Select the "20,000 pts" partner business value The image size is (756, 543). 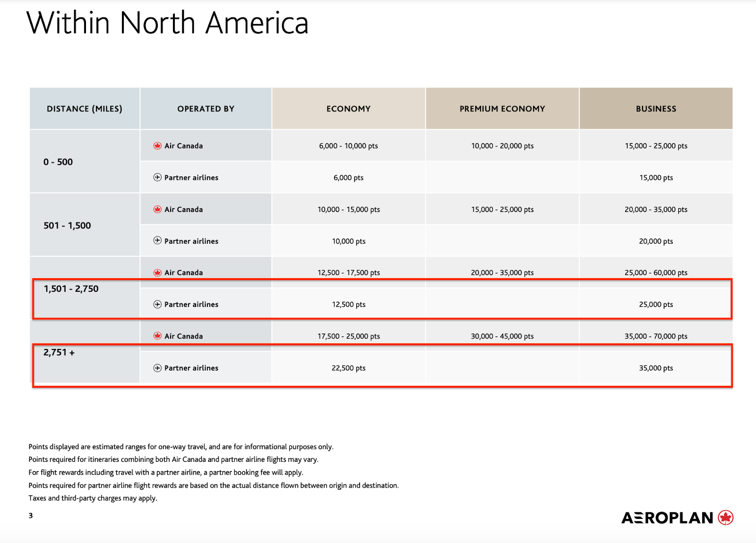[x=656, y=241]
